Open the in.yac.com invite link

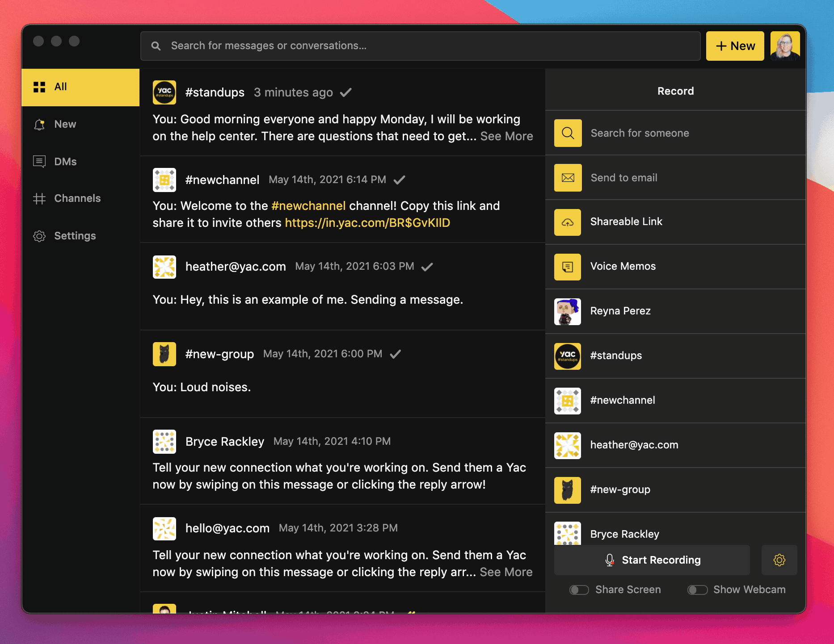point(367,223)
